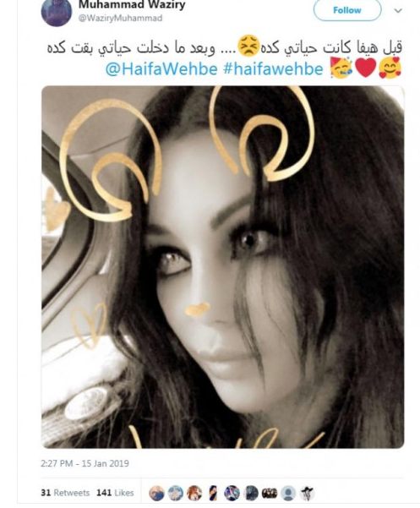Image resolution: width=420 pixels, height=508 pixels.
Task: Open the #haifawehbe hashtag
Action: click(x=273, y=69)
